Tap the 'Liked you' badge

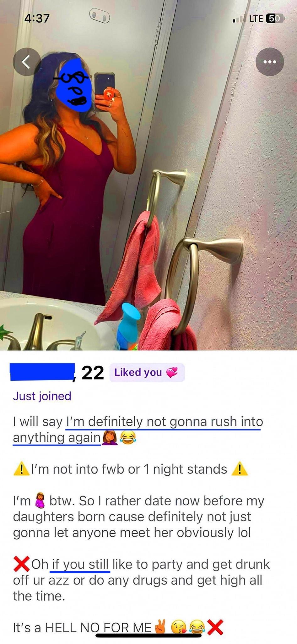(147, 373)
